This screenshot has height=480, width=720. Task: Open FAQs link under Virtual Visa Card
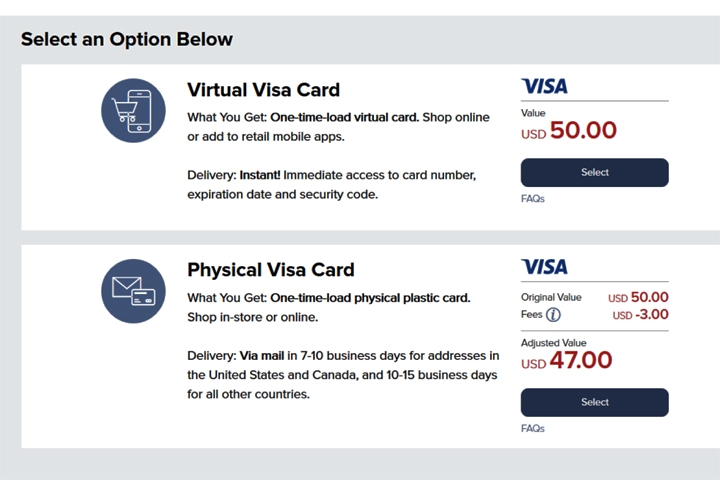533,199
